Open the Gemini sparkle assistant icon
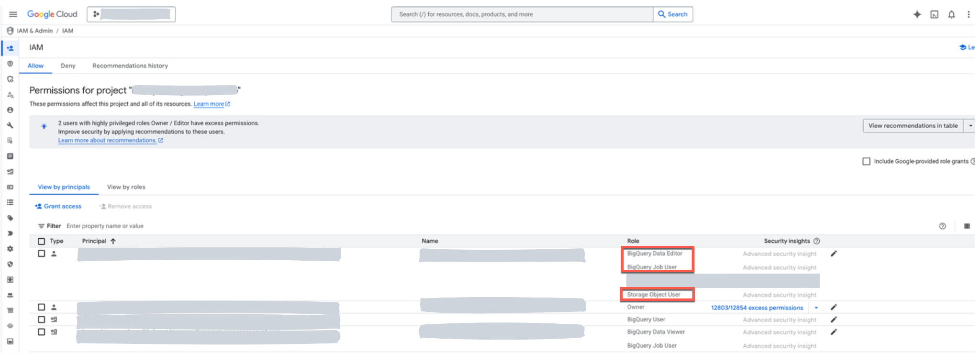Image resolution: width=980 pixels, height=353 pixels. 917,14
